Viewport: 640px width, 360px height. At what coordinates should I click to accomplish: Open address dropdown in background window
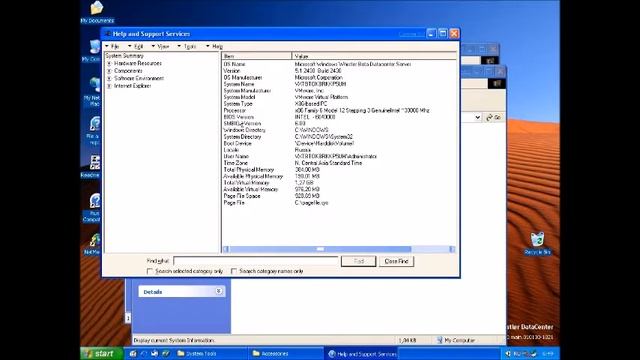[477, 118]
